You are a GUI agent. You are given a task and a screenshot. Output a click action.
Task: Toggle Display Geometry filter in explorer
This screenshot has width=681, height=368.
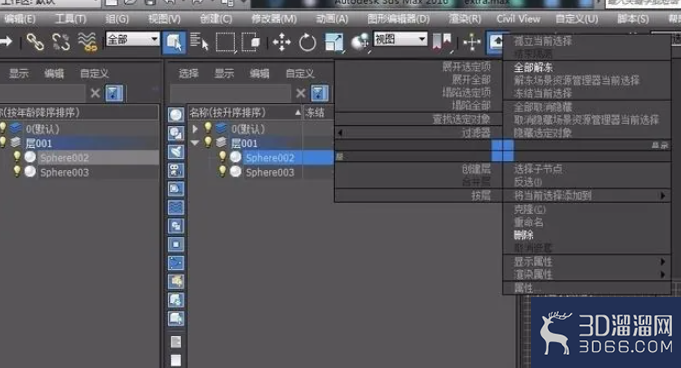pos(176,115)
